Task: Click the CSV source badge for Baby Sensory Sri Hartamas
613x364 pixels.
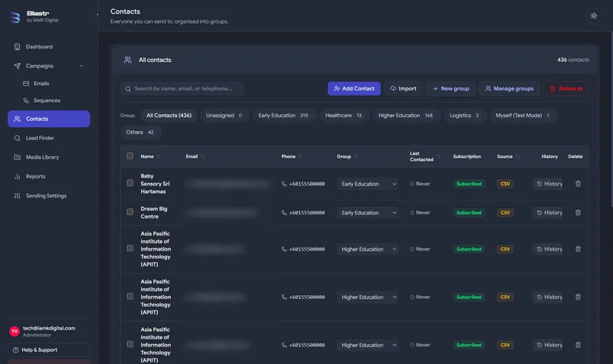Action: [x=505, y=184]
